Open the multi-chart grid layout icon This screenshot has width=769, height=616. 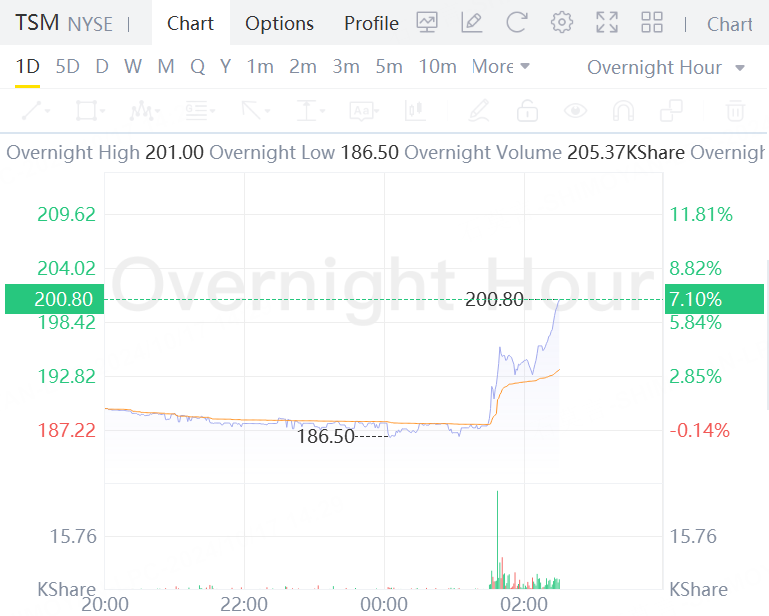point(652,23)
